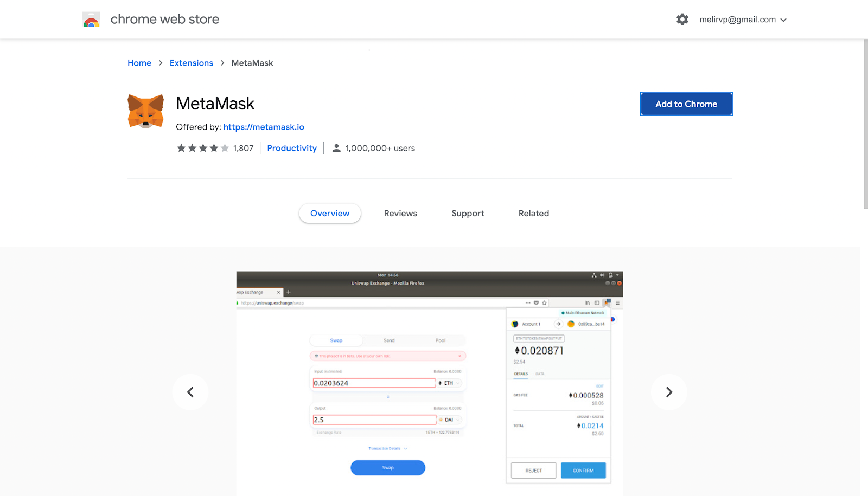Image resolution: width=868 pixels, height=496 pixels.
Task: Open the DAI token dropdown
Action: pos(450,420)
